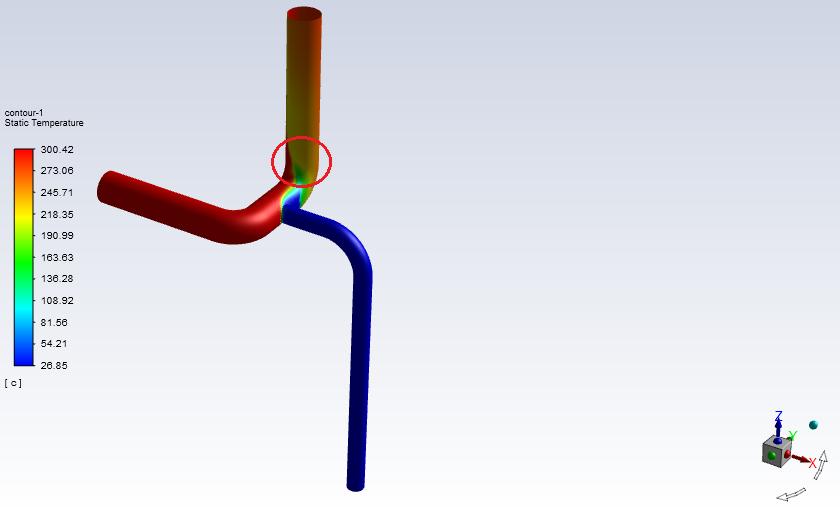Click the contour-1 legend title
This screenshot has width=840, height=507.
pos(24,113)
